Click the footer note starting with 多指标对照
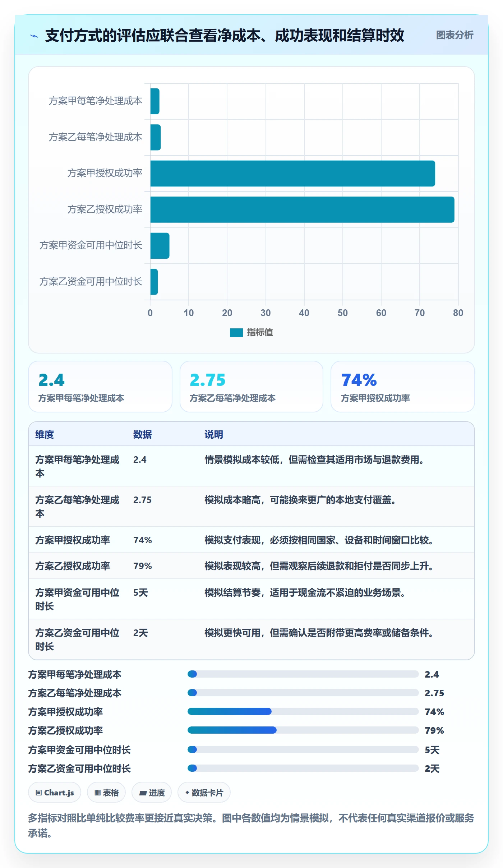Image resolution: width=503 pixels, height=868 pixels. (251, 825)
